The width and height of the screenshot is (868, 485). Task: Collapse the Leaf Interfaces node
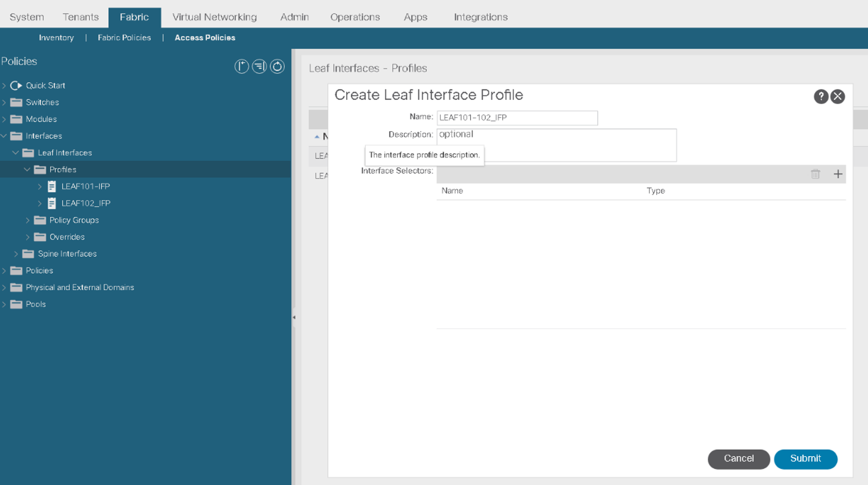tap(16, 153)
